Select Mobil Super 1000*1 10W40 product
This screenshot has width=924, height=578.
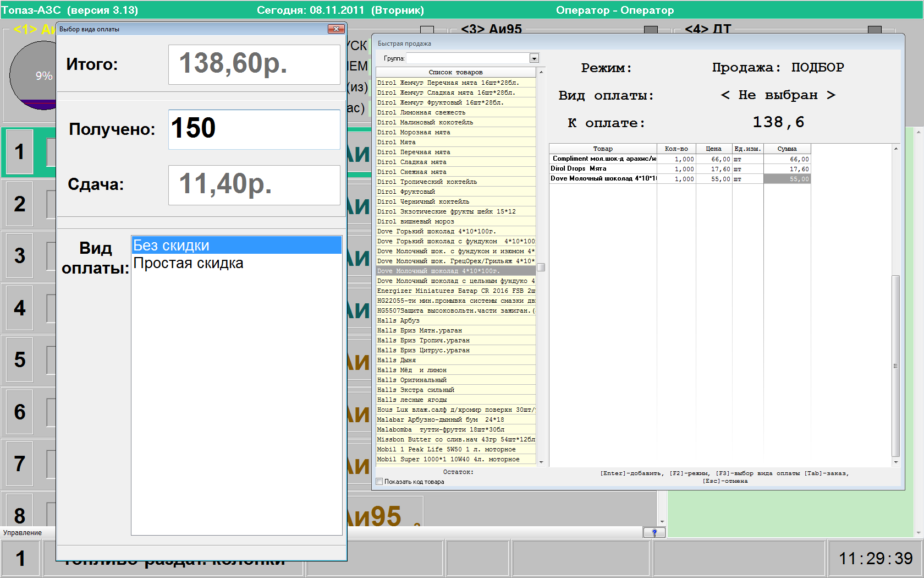[x=456, y=459]
